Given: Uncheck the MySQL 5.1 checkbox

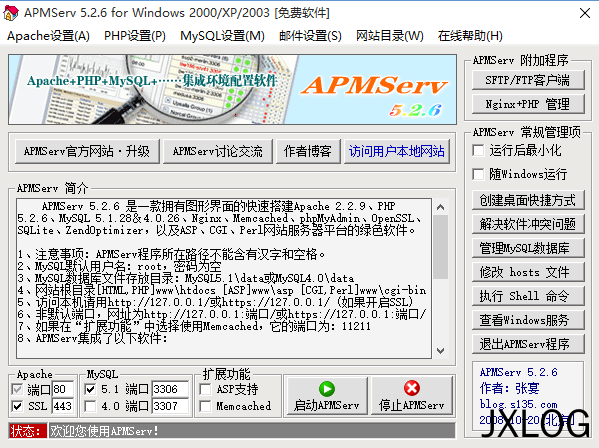Looking at the screenshot, I should tap(90, 390).
